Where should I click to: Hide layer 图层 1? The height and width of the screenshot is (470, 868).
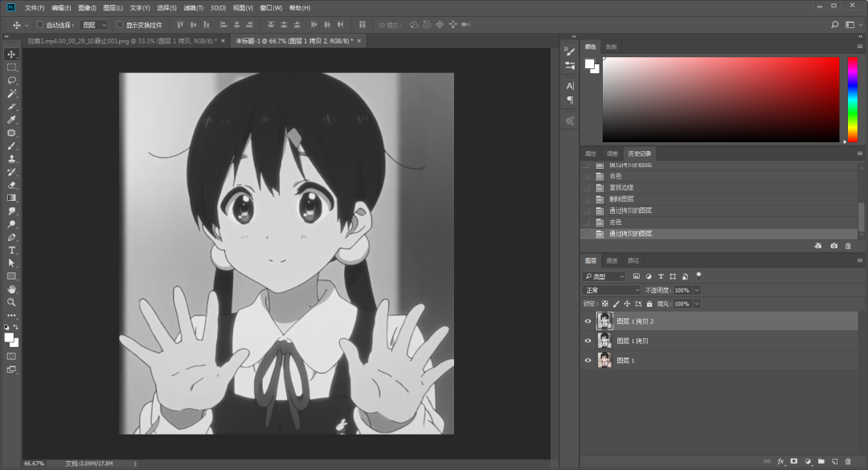tap(588, 361)
